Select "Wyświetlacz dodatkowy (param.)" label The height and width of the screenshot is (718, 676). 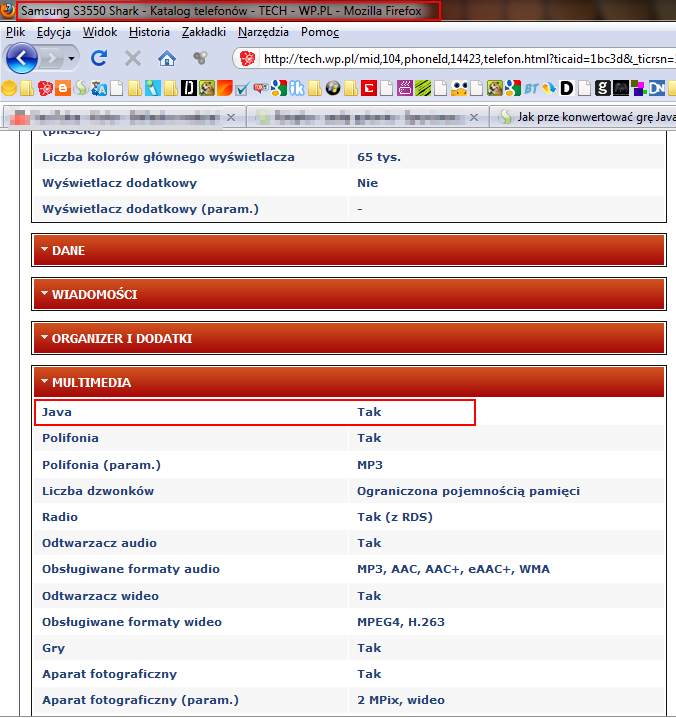(150, 209)
